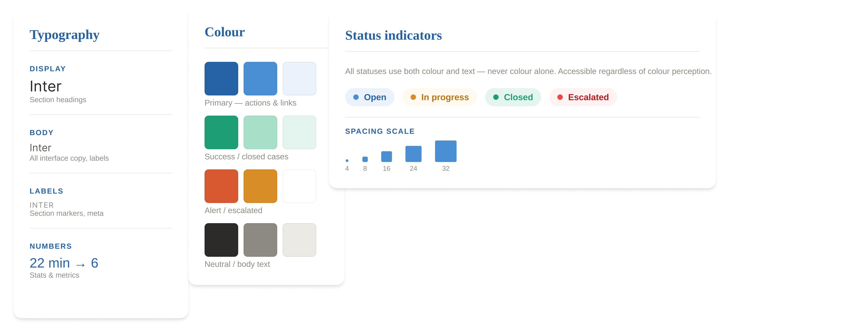Screen dimensions: 868x326
Task: Pick the light grey neutral swatch
Action: pos(299,240)
